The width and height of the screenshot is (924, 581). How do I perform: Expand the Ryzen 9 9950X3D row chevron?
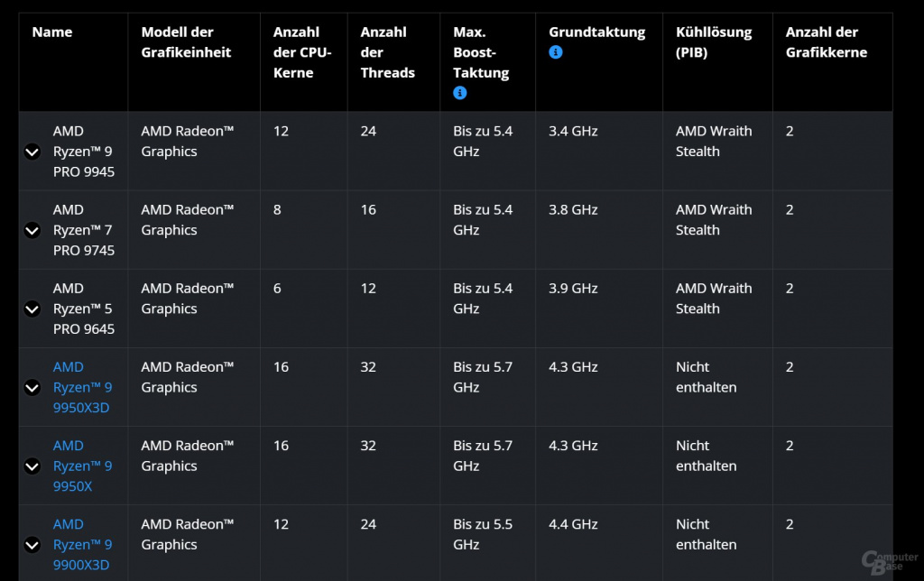pyautogui.click(x=32, y=388)
